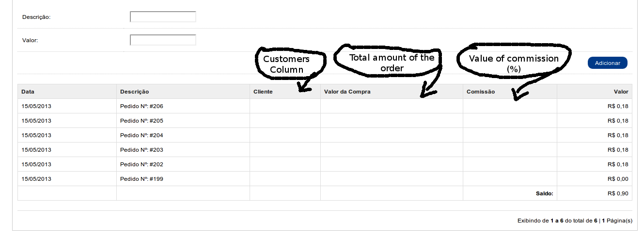
Task: Click the Customers Column annotation bubble
Action: pos(290,64)
